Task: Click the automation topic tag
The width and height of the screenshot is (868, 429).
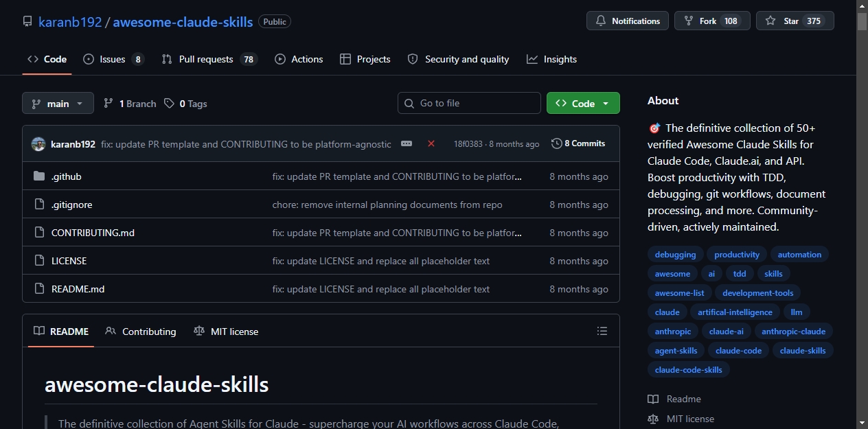Action: coord(799,255)
